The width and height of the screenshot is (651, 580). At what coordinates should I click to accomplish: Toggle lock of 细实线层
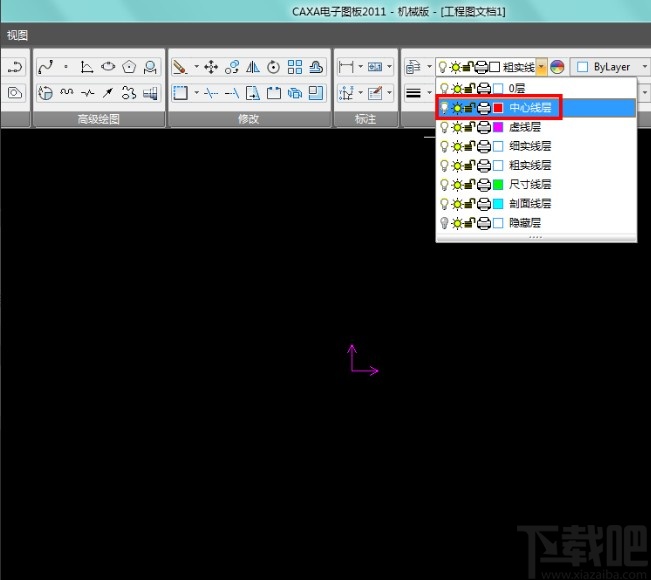click(469, 146)
